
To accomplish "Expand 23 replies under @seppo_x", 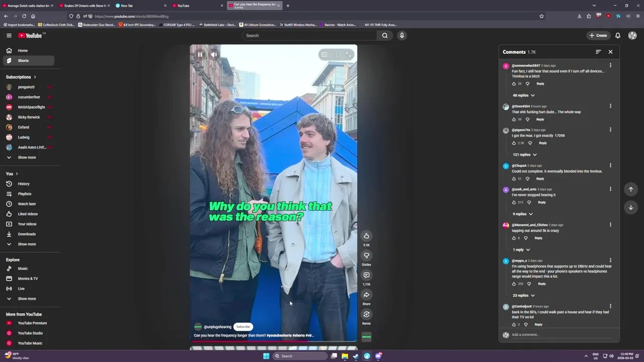I will (523, 296).
